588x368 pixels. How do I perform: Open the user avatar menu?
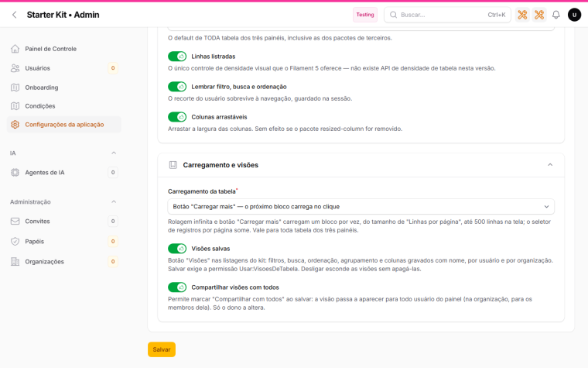(574, 15)
